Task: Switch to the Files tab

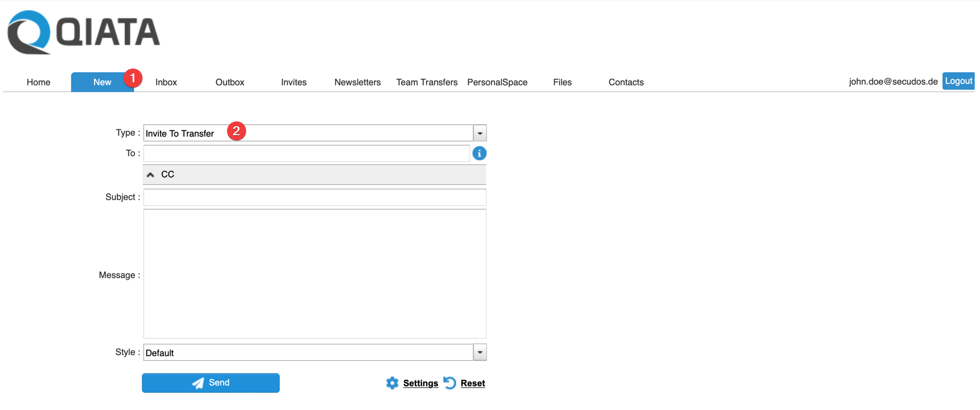Action: [x=562, y=82]
